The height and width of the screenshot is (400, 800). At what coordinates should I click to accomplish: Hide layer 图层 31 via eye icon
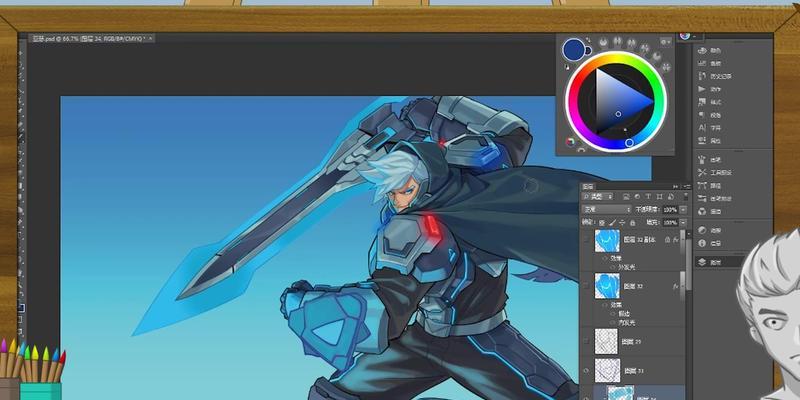coord(586,370)
